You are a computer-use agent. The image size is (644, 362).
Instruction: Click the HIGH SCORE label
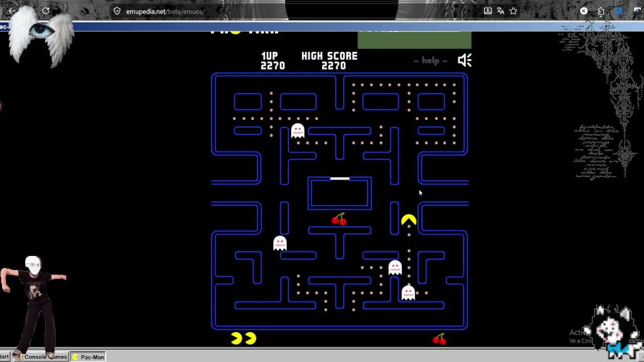330,56
